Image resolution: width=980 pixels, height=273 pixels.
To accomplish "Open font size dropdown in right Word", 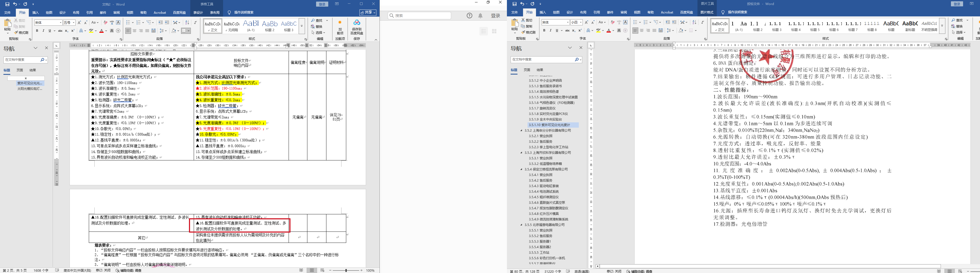I will [x=581, y=22].
